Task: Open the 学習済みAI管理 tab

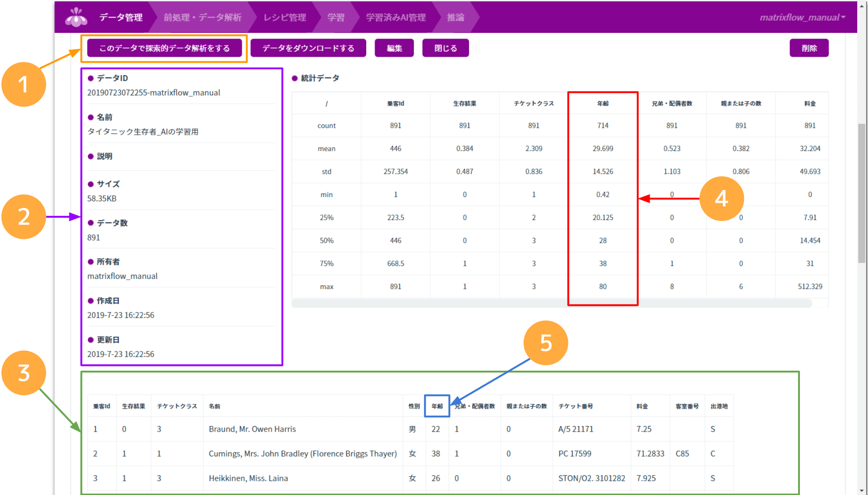Action: pyautogui.click(x=396, y=17)
